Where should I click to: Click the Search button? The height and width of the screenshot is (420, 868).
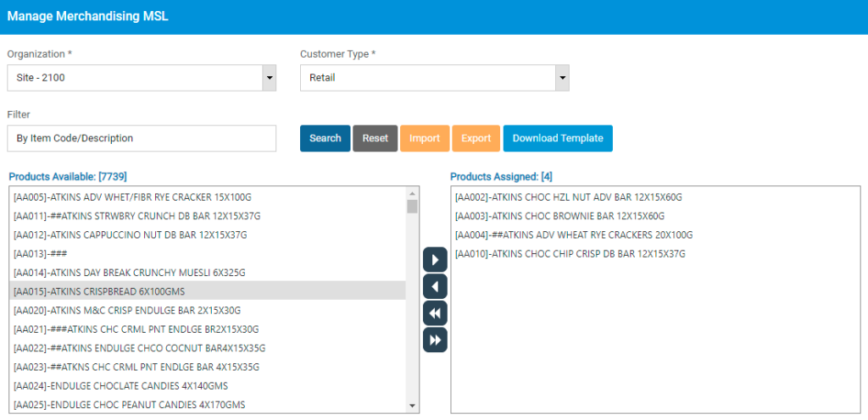click(325, 138)
